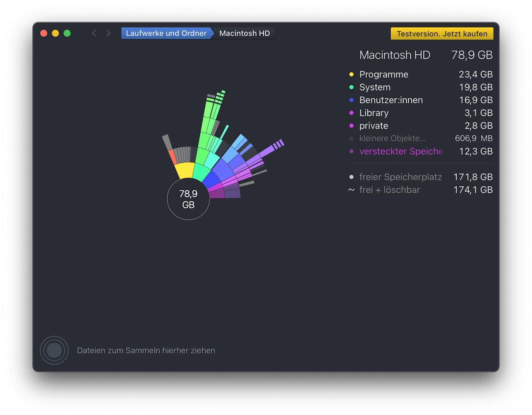This screenshot has height=415, width=532.
Task: Click the yellow Programme dot in legend
Action: coord(351,75)
